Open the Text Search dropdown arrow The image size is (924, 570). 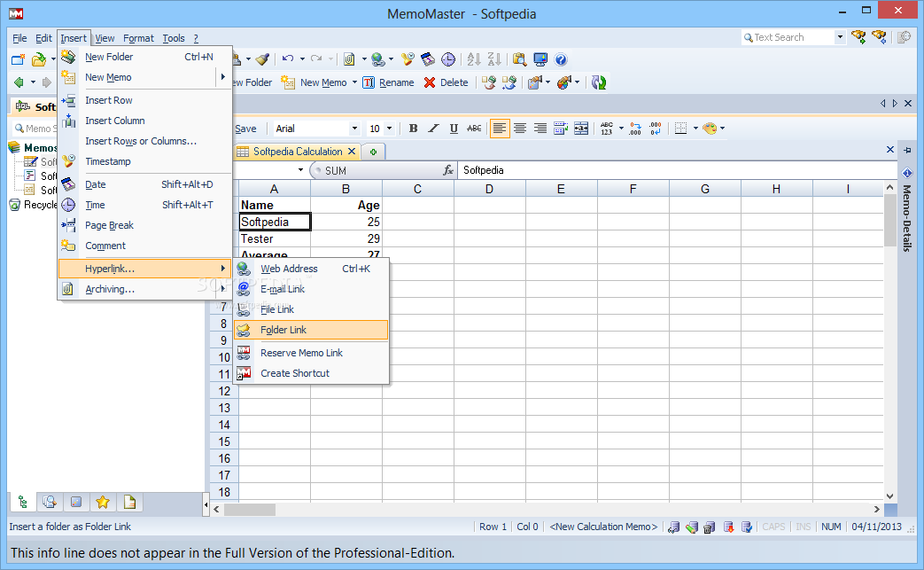pos(841,37)
